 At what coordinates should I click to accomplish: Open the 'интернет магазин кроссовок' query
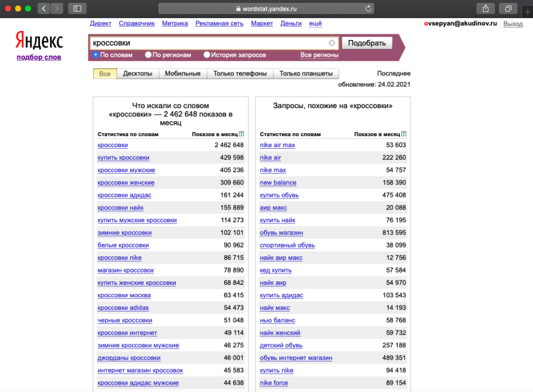pyautogui.click(x=140, y=371)
